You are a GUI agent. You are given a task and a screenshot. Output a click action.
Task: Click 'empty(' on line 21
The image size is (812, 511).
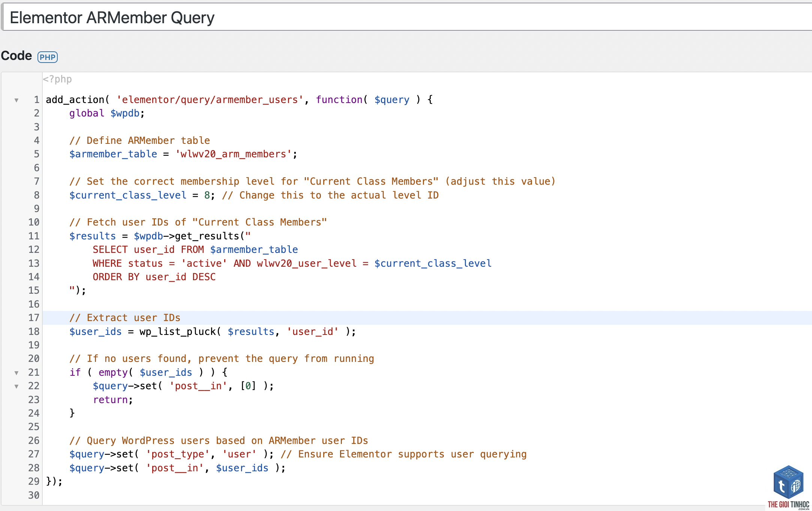[116, 372]
